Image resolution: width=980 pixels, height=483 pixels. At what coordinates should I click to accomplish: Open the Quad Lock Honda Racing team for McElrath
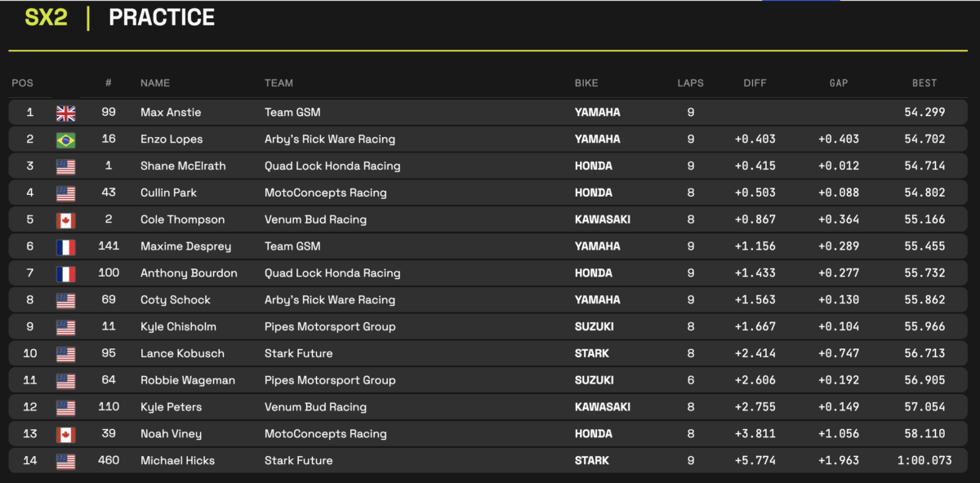pyautogui.click(x=332, y=166)
